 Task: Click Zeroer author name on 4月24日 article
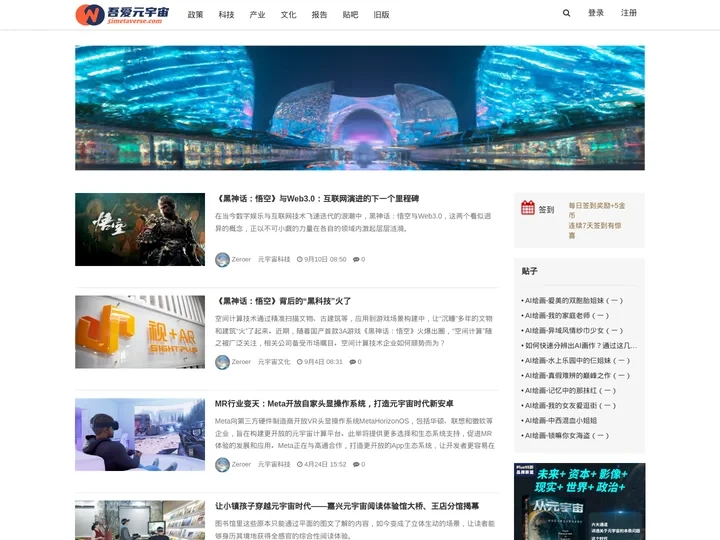click(241, 464)
